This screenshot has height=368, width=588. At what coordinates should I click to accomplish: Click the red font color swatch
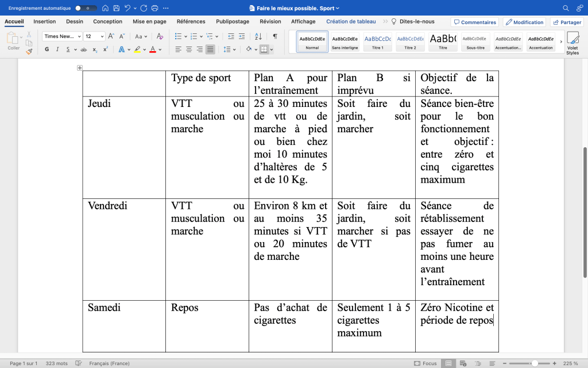pos(152,49)
